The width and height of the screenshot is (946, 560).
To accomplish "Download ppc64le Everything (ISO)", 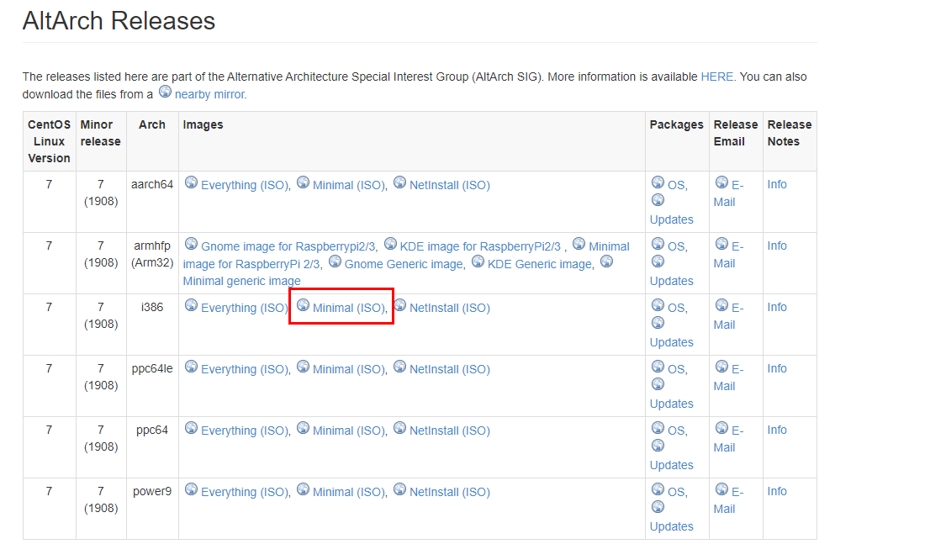I will pos(245,369).
